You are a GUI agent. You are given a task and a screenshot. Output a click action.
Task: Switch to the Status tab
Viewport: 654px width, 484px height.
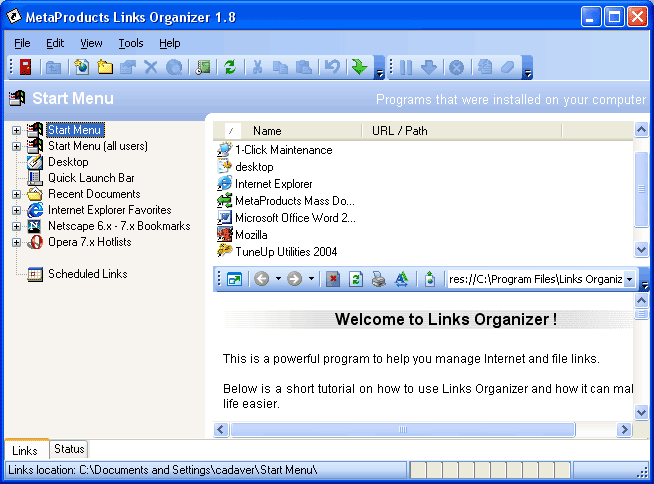click(69, 449)
